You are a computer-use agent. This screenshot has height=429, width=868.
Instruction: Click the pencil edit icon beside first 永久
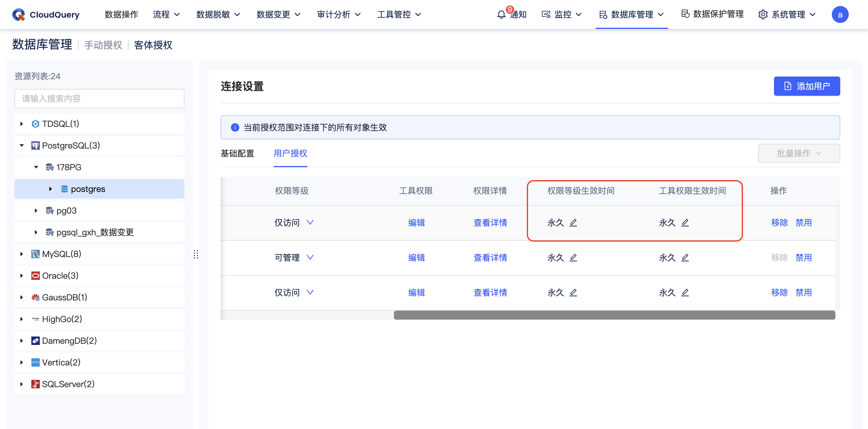(x=574, y=223)
